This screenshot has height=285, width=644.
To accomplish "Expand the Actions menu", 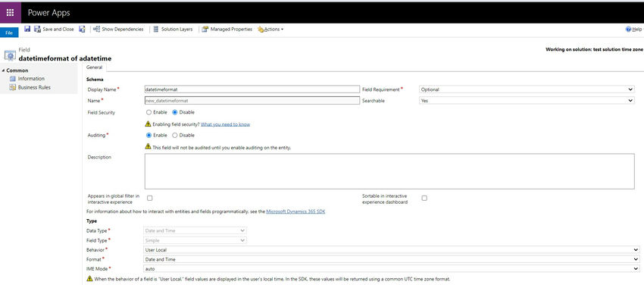I will (x=270, y=29).
